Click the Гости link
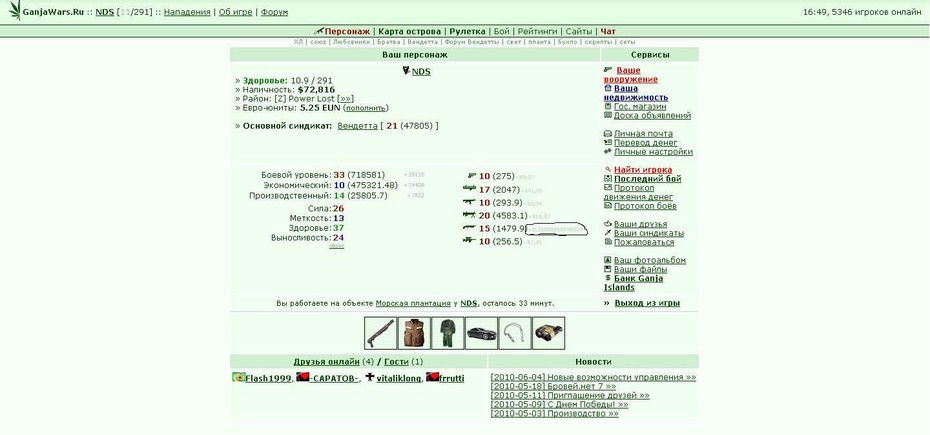 397,361
